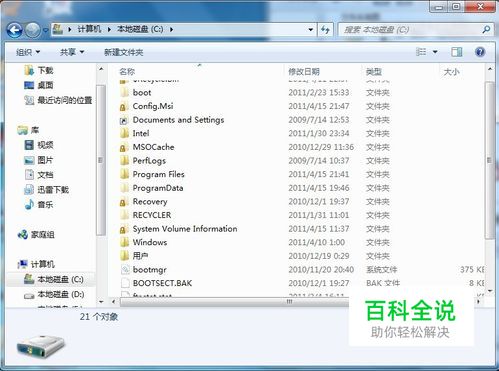
Task: Select System Volume Information folder icon
Action: 124,229
